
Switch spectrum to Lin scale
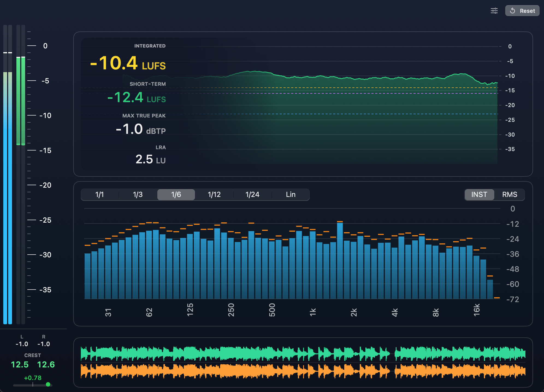[x=291, y=194]
